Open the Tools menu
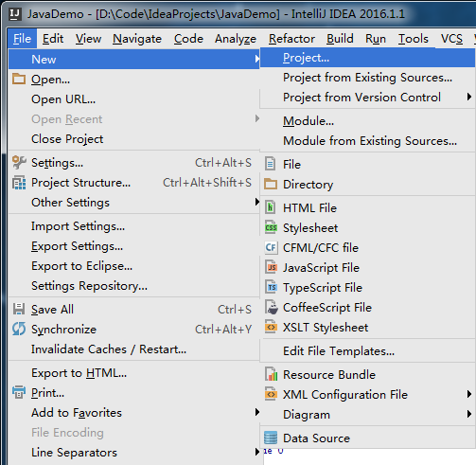The image size is (476, 465). [x=414, y=39]
